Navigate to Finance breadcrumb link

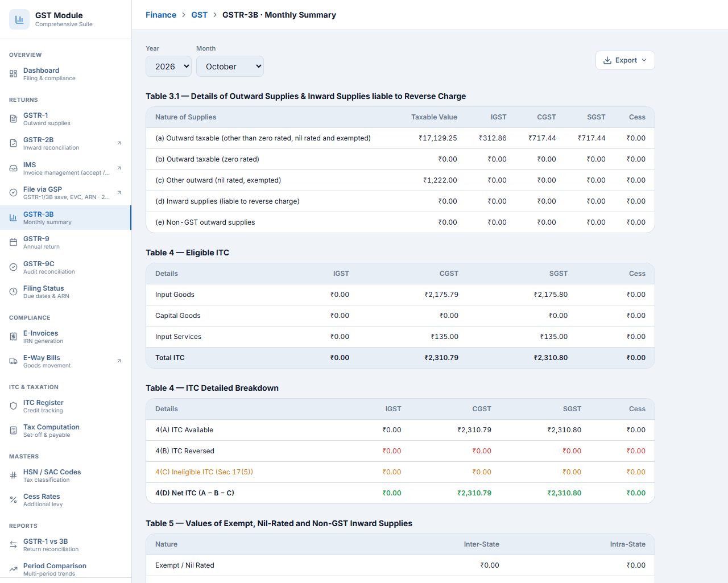[161, 15]
